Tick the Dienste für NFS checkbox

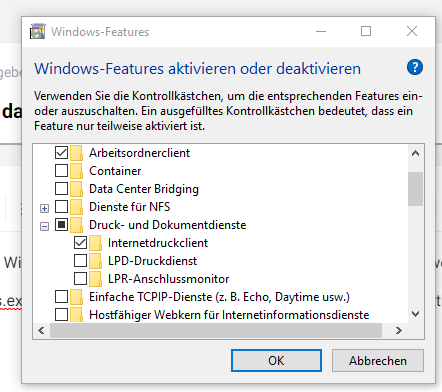point(61,207)
